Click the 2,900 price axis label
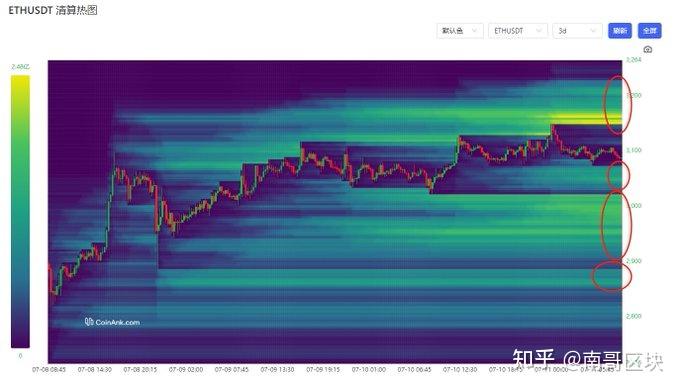The width and height of the screenshot is (680, 389). [633, 261]
